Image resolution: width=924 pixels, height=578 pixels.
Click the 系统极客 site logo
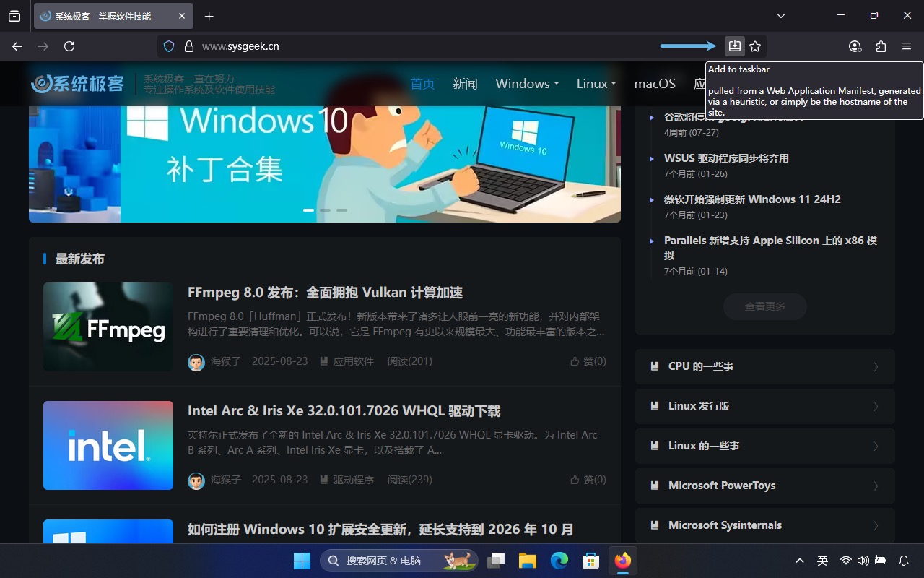point(78,84)
